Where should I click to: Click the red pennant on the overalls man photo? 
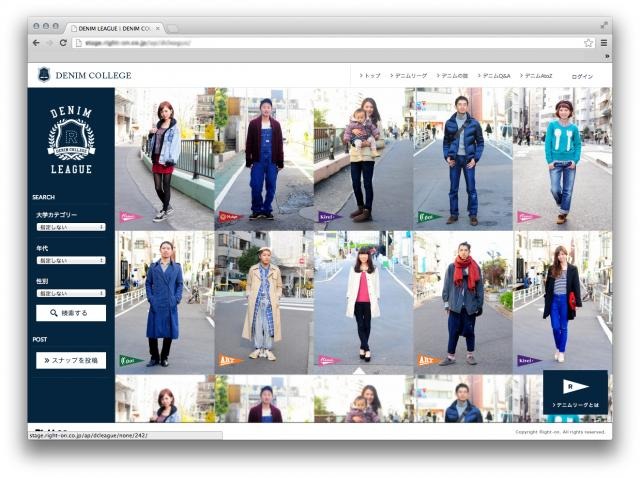pyautogui.click(x=230, y=217)
